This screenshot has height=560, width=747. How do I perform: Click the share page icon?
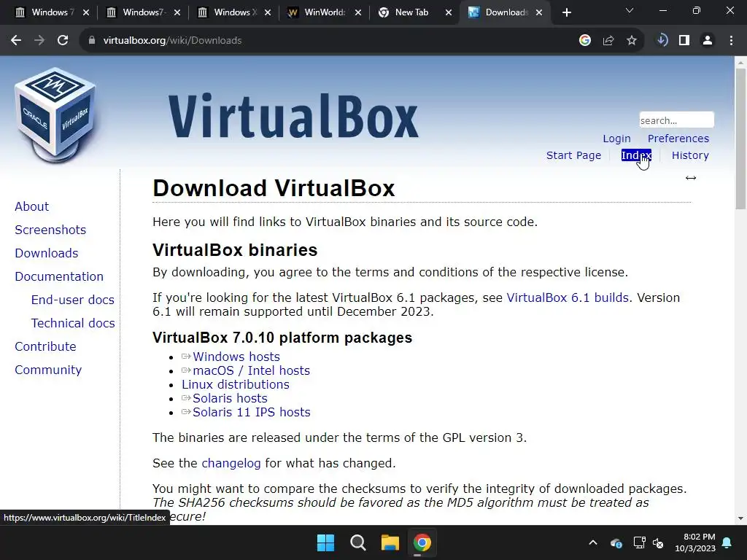point(608,41)
